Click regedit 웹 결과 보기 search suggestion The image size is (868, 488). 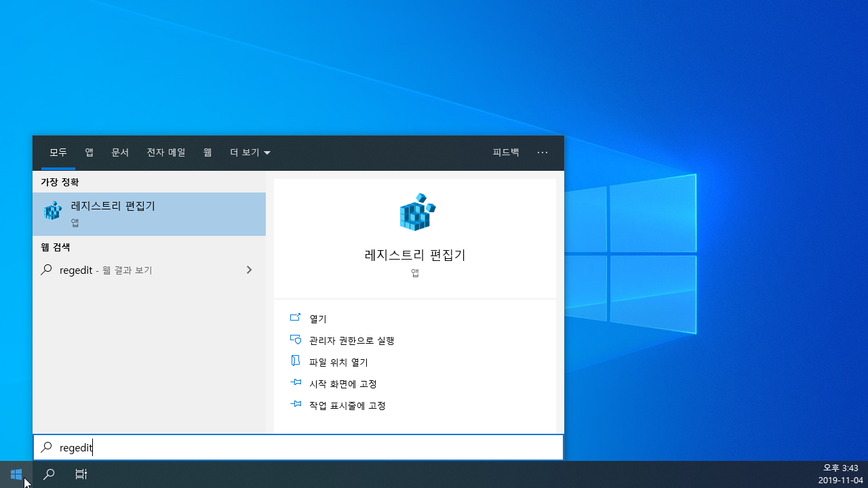[x=149, y=270]
